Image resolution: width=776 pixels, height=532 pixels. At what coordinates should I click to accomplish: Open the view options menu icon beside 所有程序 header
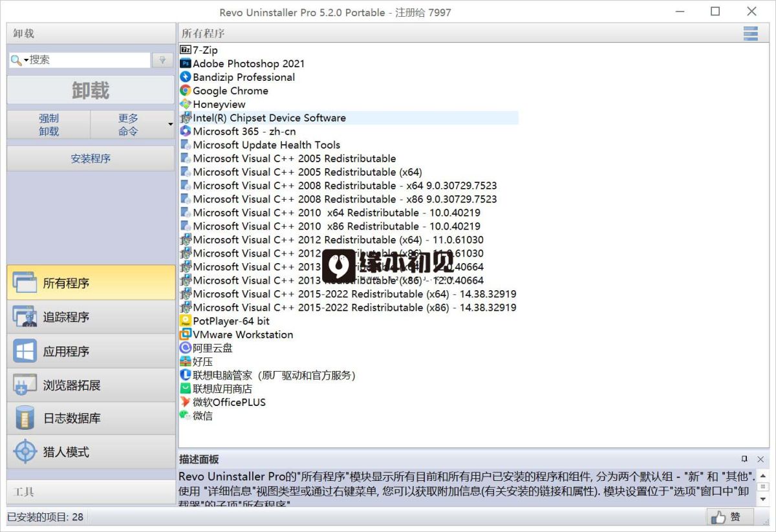click(x=751, y=34)
